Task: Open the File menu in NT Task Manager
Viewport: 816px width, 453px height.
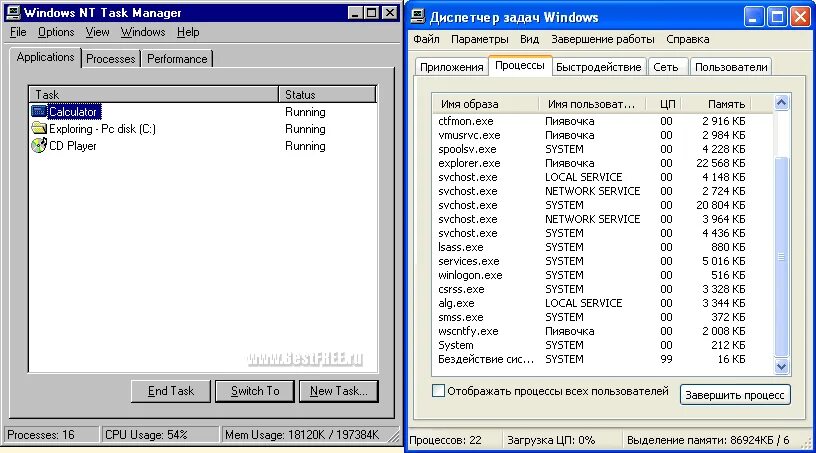Action: tap(18, 32)
